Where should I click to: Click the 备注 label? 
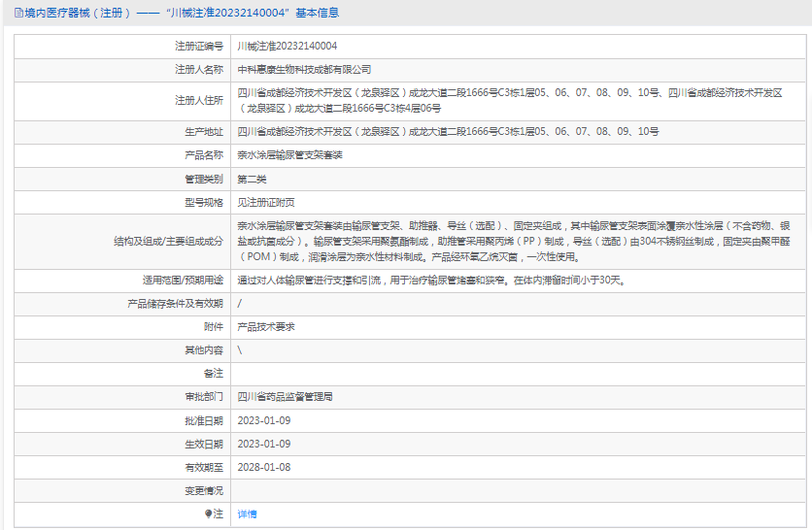(x=214, y=374)
